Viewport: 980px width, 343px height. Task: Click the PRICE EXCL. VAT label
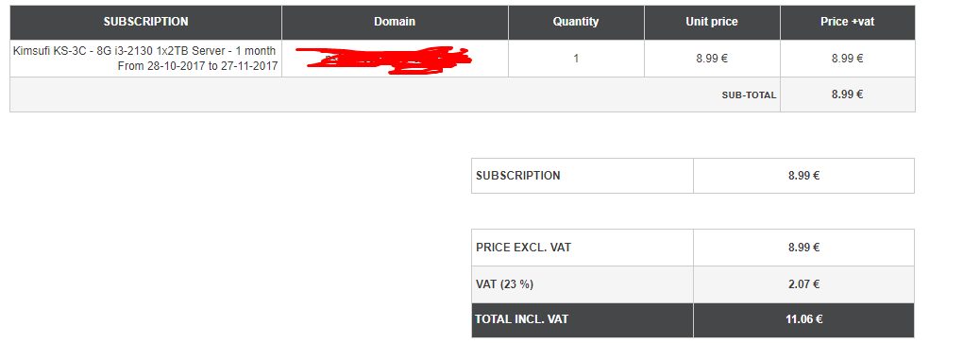pyautogui.click(x=523, y=248)
